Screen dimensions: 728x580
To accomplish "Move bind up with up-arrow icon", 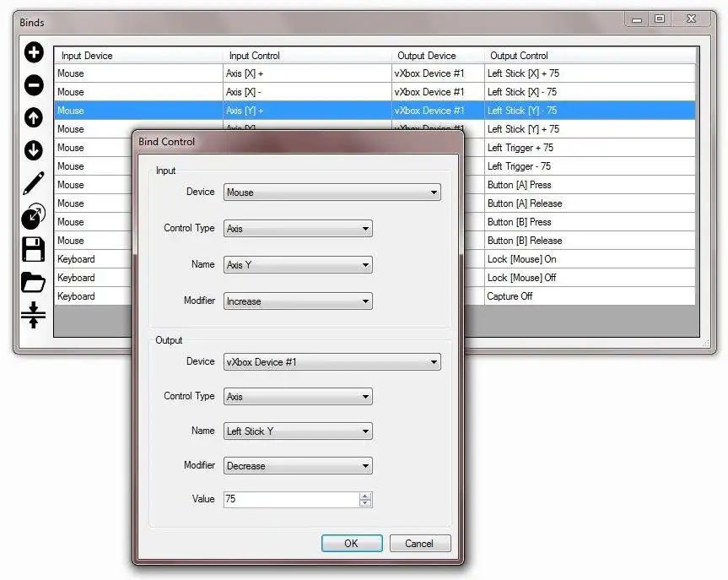I will tap(34, 117).
